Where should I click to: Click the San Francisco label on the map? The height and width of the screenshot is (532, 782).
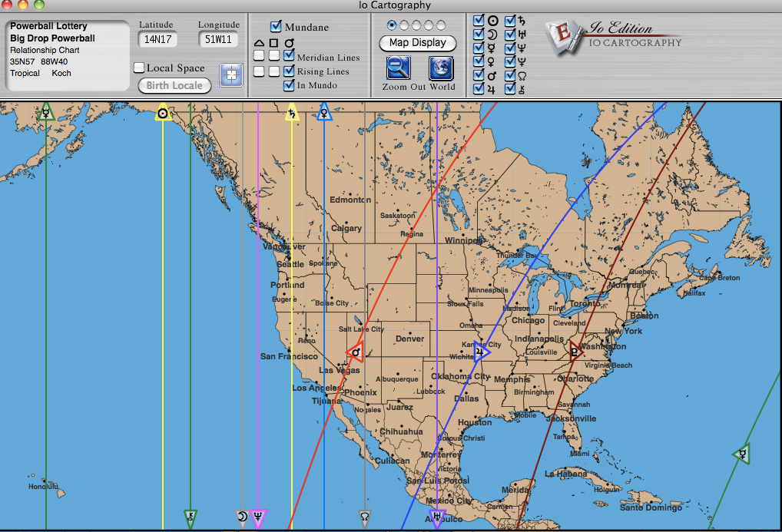pyautogui.click(x=289, y=356)
